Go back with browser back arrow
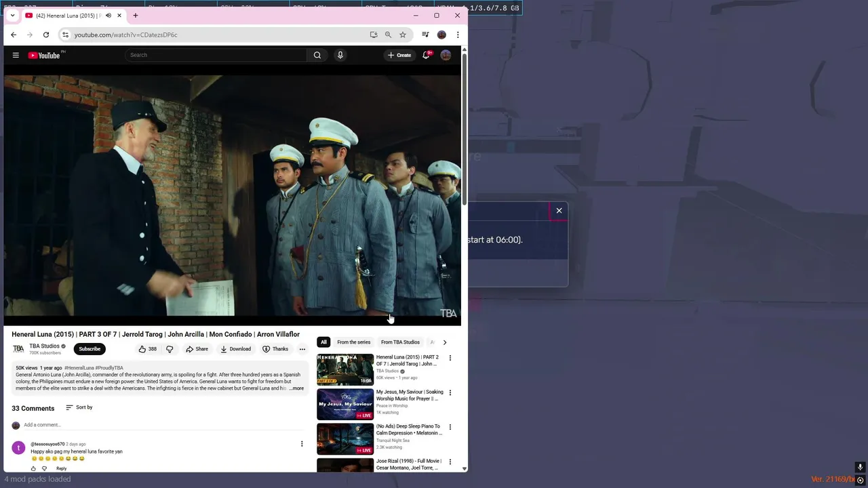Image resolution: width=868 pixels, height=488 pixels. pos(14,35)
